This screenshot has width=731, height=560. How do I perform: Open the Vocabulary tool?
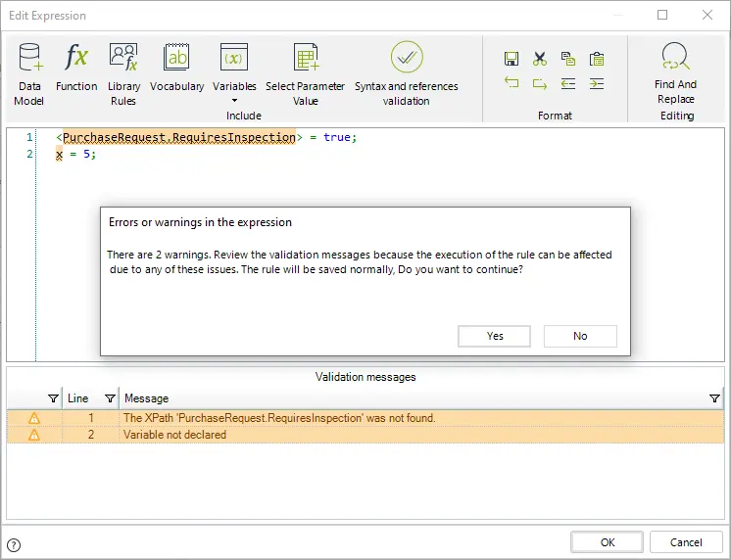click(x=176, y=67)
